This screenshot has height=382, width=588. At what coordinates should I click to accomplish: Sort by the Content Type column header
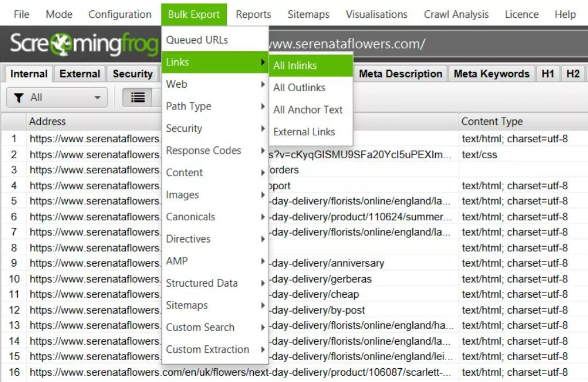492,122
